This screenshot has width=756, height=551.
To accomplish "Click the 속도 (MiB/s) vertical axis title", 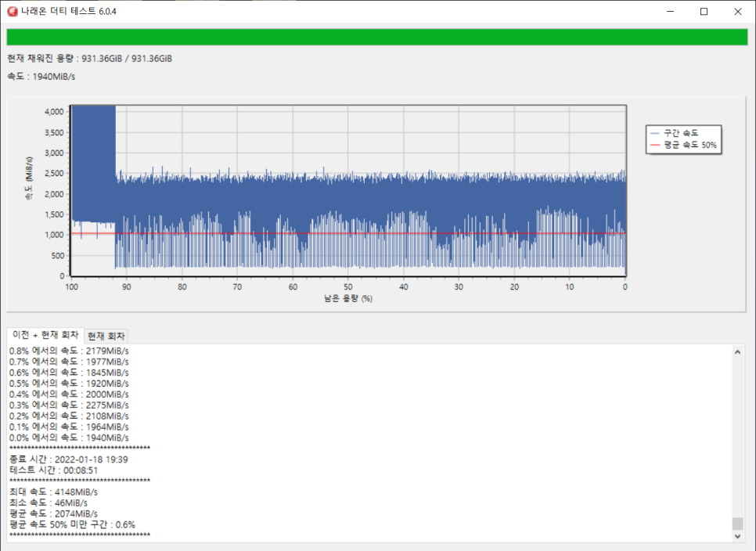I will point(30,178).
